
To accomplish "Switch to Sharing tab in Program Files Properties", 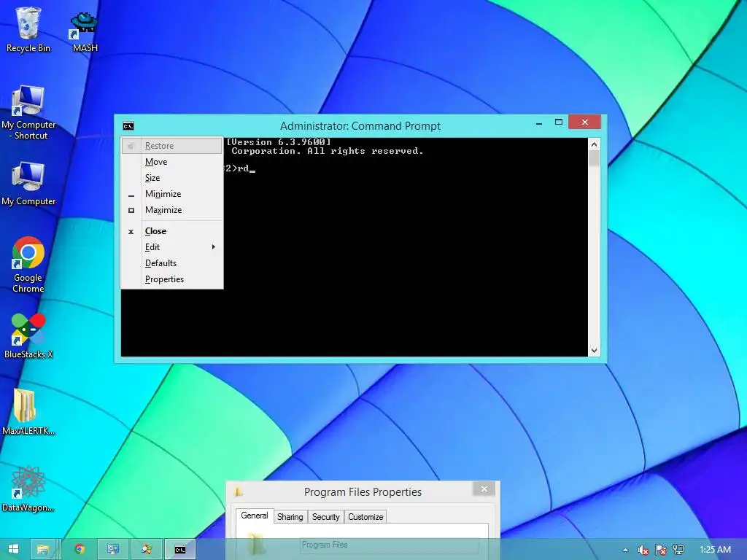I will [290, 517].
